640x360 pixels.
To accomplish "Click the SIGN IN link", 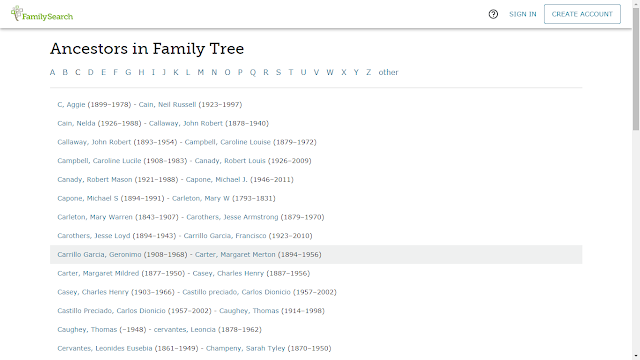I will tap(522, 14).
